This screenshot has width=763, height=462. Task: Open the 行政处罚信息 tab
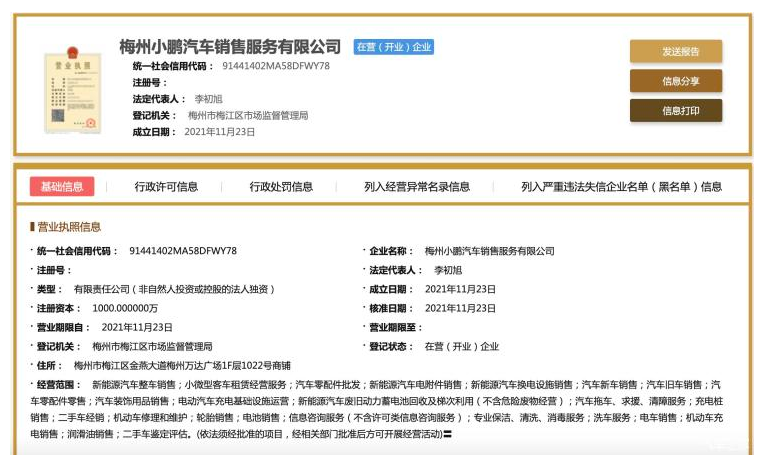281,186
